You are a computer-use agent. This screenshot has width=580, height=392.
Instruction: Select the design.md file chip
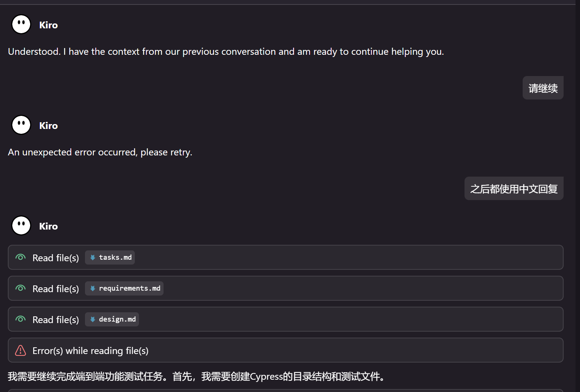click(x=112, y=319)
